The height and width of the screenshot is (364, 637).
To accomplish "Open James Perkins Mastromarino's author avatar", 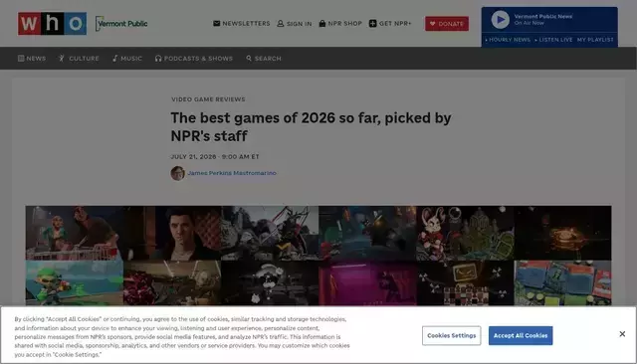I will coord(177,173).
